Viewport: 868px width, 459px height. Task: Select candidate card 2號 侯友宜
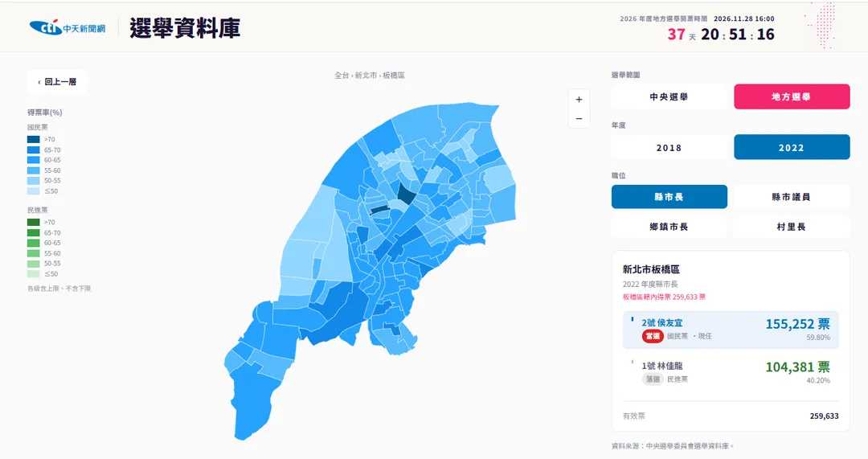tap(730, 330)
